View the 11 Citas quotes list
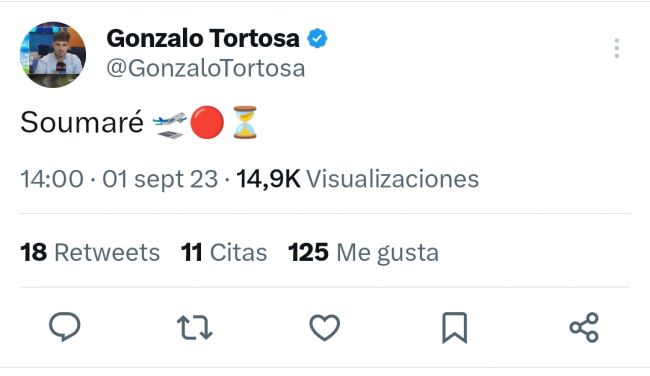Viewport: 650px width, 376px height. pyautogui.click(x=224, y=252)
